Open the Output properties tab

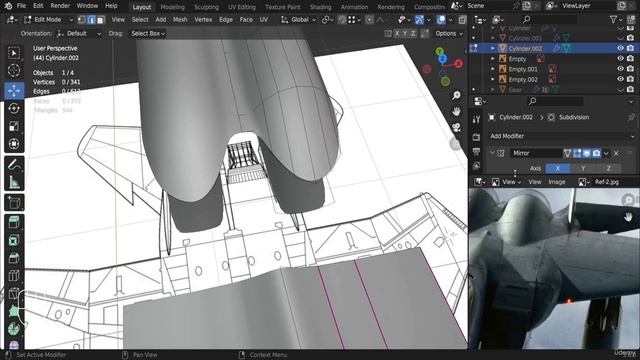click(476, 151)
